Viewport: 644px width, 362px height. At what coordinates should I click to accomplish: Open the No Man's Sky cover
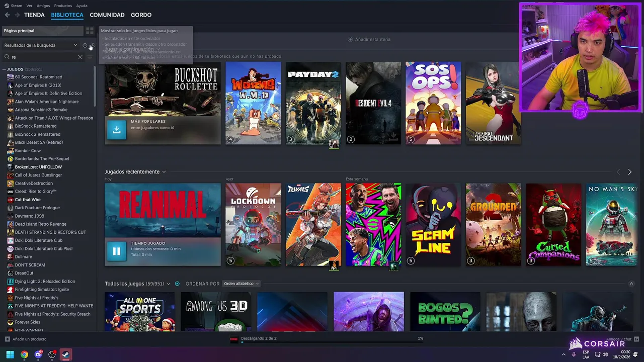point(612,224)
